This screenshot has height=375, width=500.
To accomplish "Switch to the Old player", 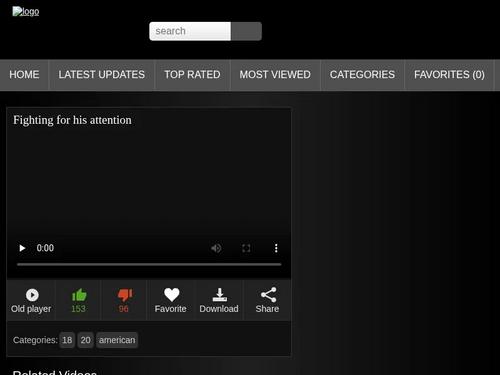I will [31, 300].
